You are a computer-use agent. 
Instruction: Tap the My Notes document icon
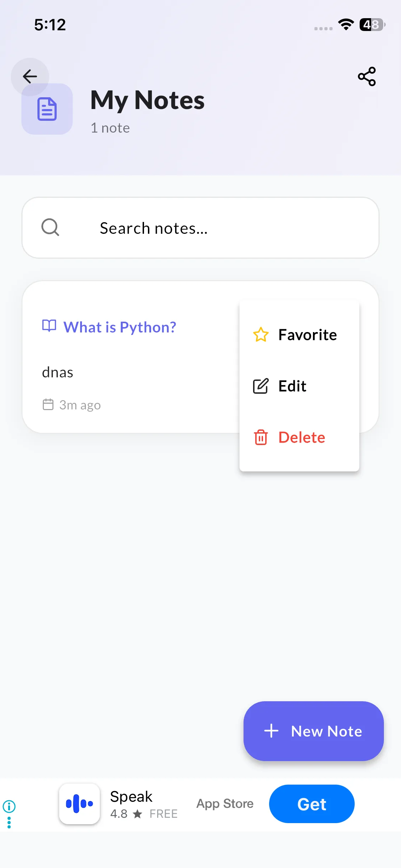click(x=47, y=109)
